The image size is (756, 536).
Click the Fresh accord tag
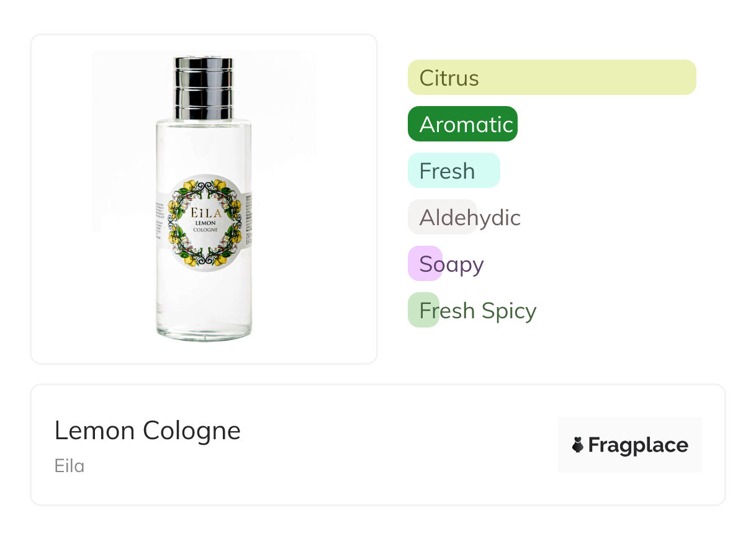[x=453, y=171]
